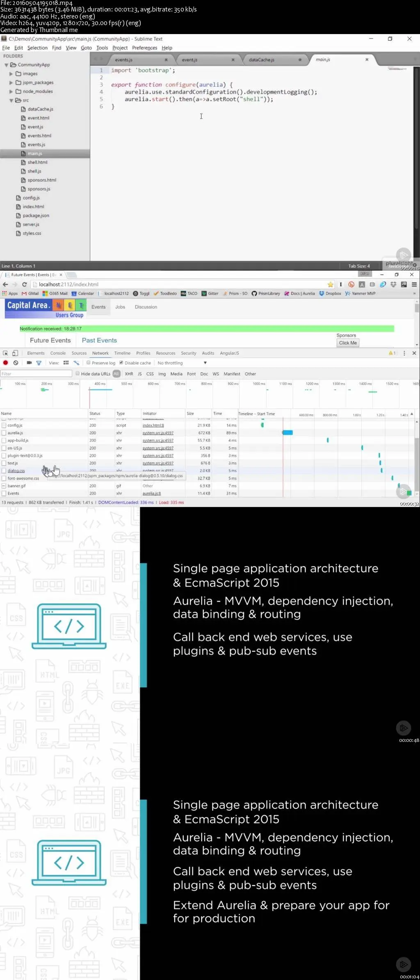Click the warning count icon in DevTools

(x=392, y=353)
